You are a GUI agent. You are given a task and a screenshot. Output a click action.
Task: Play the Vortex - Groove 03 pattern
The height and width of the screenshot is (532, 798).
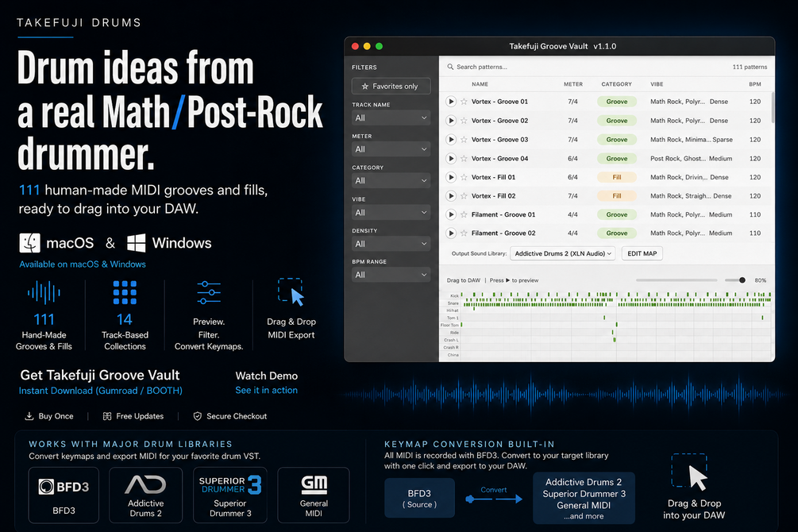[x=450, y=140]
